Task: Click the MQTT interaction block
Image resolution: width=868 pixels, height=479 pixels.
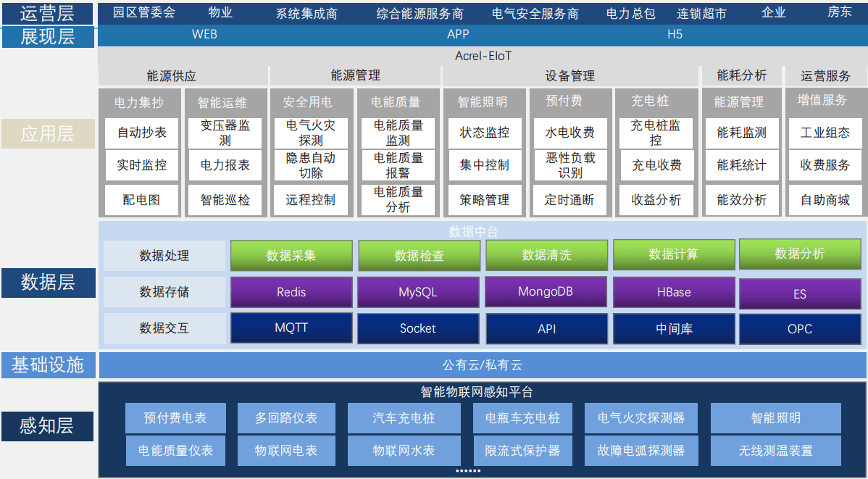Action: click(291, 328)
